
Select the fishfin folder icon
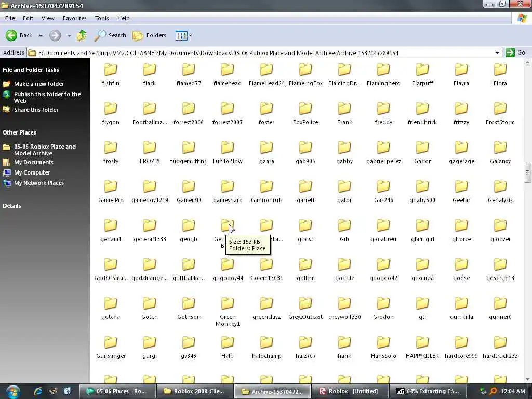(x=111, y=70)
